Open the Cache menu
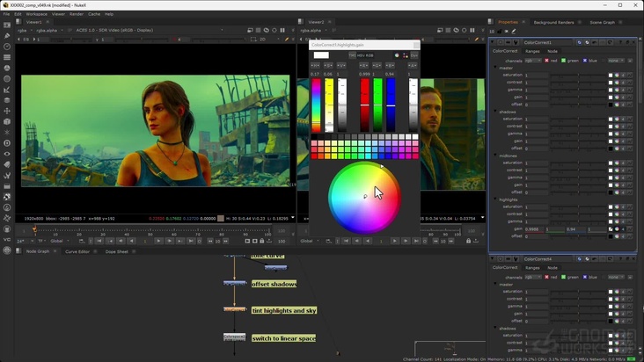This screenshot has width=644, height=362. (93, 14)
